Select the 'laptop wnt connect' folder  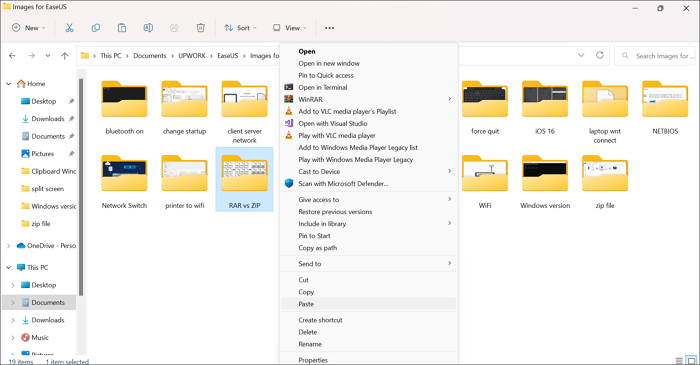[605, 112]
